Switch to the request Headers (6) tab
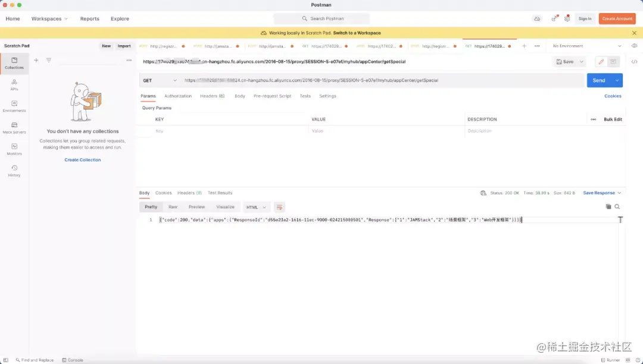Viewport: 643px width, 364px height. pyautogui.click(x=213, y=96)
